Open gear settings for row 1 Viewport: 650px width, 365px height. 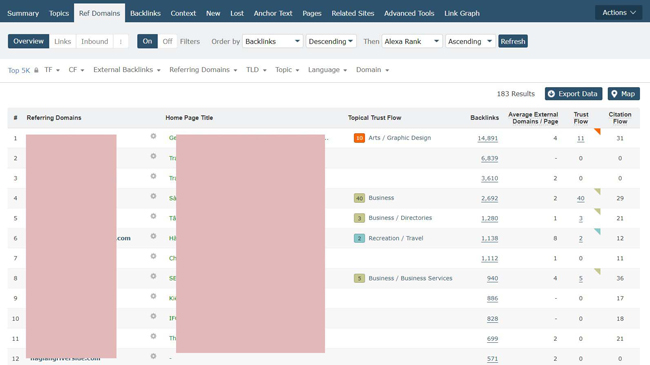pos(153,136)
